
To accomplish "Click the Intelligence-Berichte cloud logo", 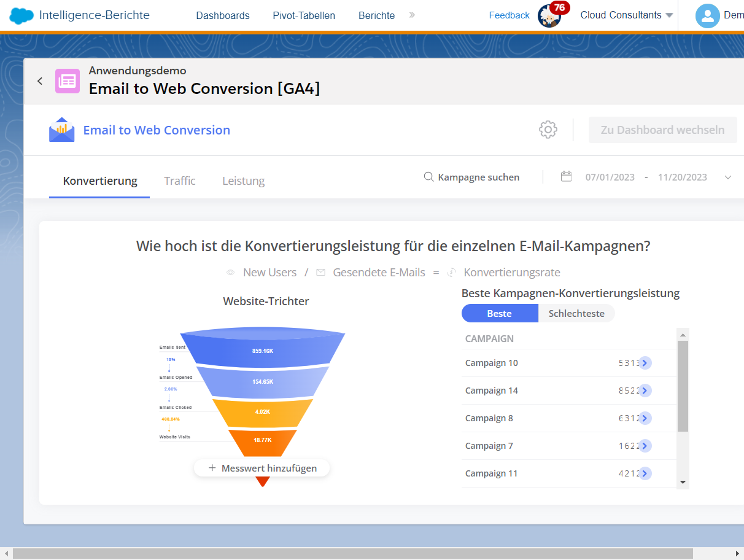I will [x=20, y=14].
